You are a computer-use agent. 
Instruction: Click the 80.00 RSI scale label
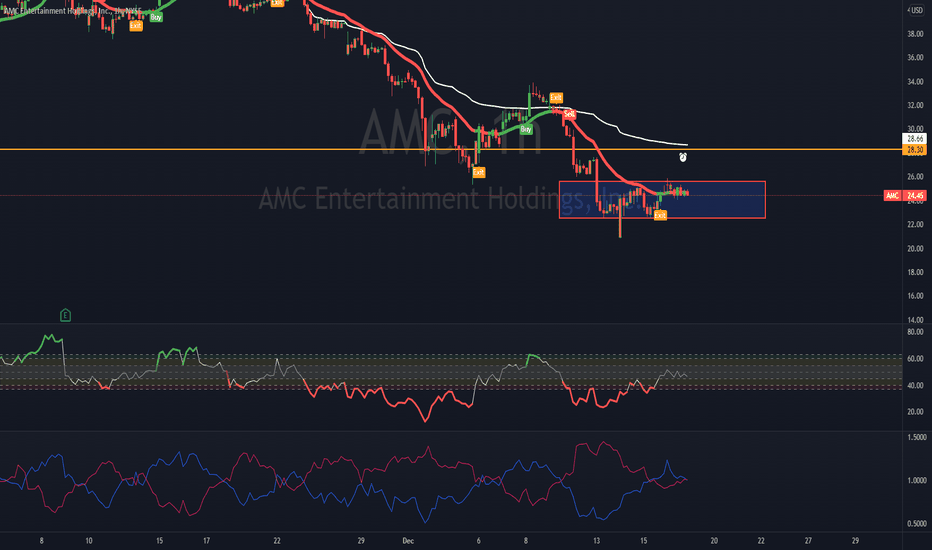pos(915,332)
